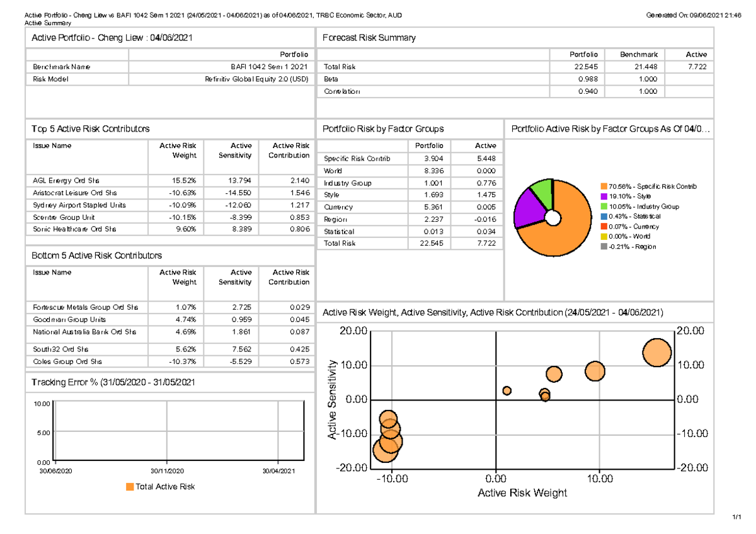Screen dimensions: 756x534
Task: Click the green Industry Group legend swatch
Action: (x=603, y=207)
